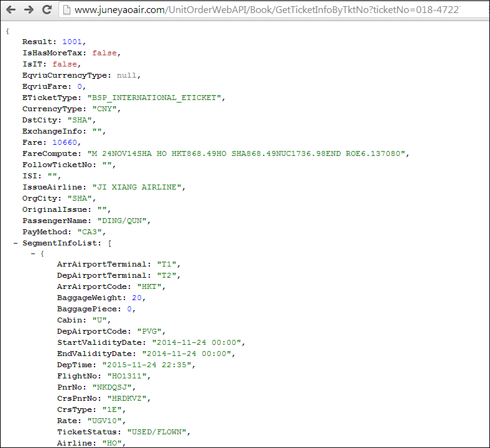This screenshot has height=448, width=490.
Task: Click the FollowTicketNo key
Action: pos(57,165)
